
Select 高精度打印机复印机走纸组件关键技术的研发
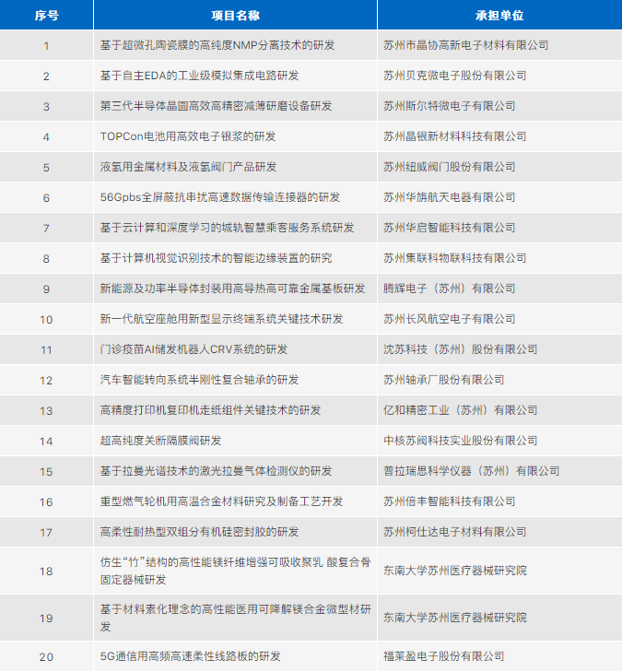pyautogui.click(x=210, y=410)
